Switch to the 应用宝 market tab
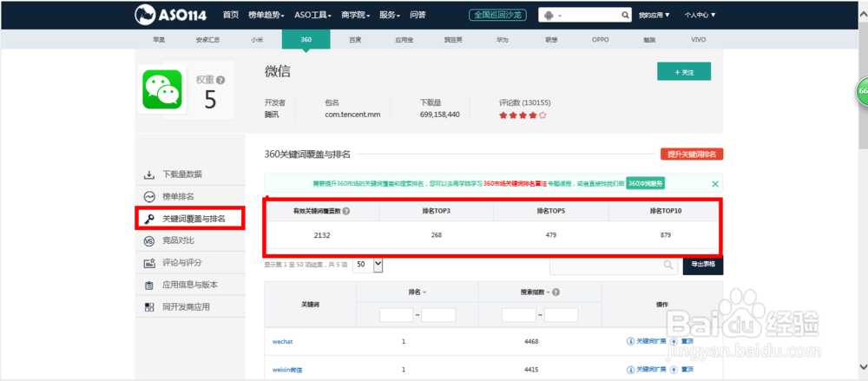 coord(404,40)
